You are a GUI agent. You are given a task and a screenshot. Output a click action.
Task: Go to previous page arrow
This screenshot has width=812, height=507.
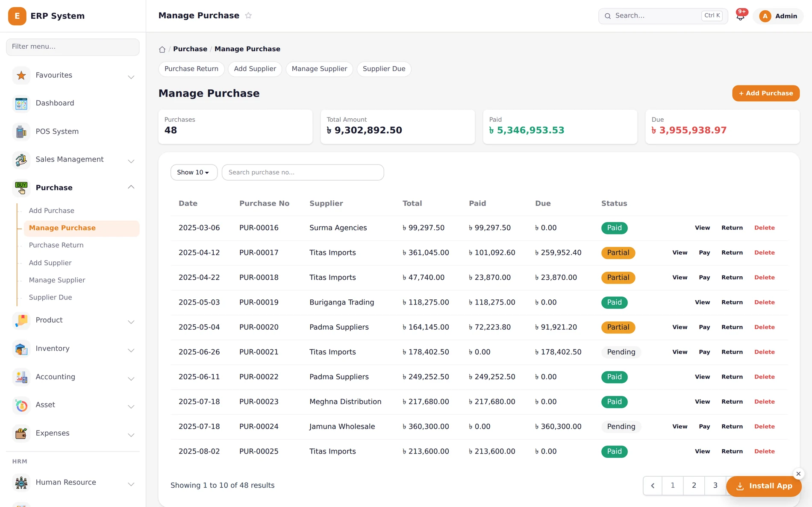653,486
